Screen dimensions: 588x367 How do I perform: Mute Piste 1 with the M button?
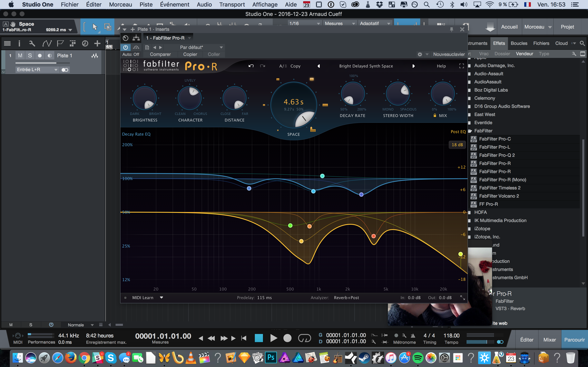[20, 55]
